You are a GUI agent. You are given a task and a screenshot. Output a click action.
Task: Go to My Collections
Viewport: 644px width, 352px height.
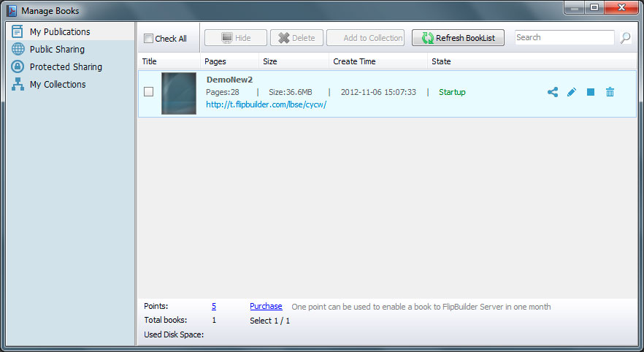pyautogui.click(x=58, y=85)
